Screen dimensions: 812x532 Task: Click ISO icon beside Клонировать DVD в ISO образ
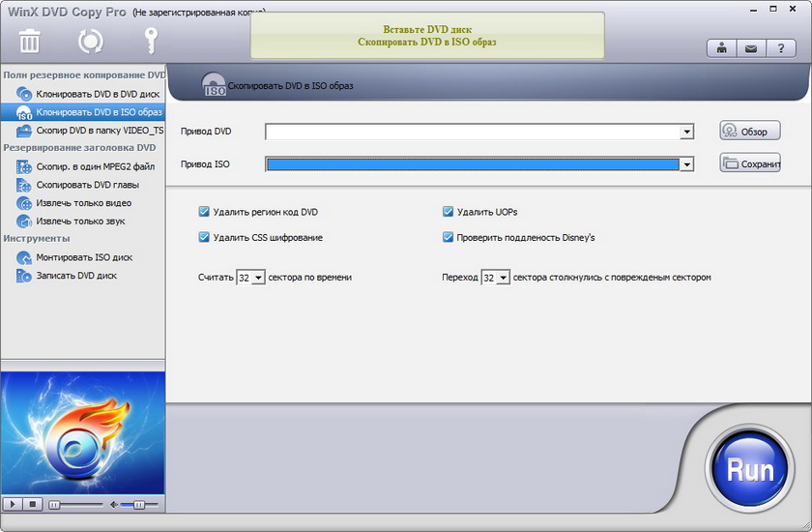[x=24, y=112]
